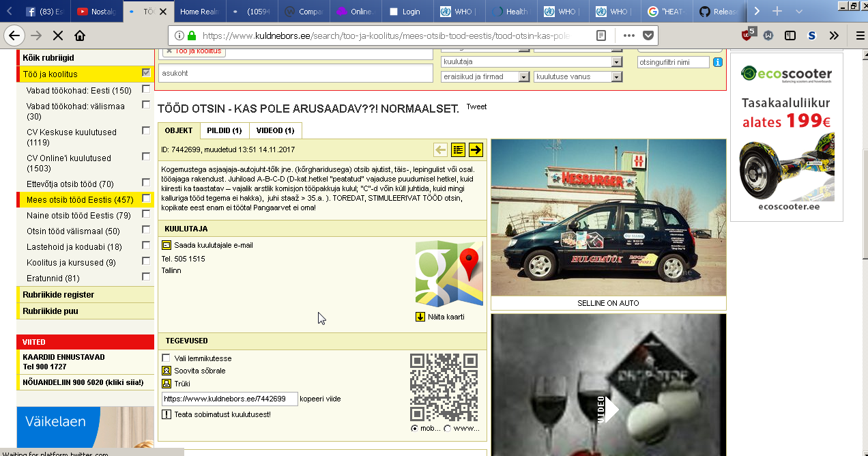The image size is (868, 456).
Task: Select the www QR code radio option
Action: pyautogui.click(x=448, y=429)
